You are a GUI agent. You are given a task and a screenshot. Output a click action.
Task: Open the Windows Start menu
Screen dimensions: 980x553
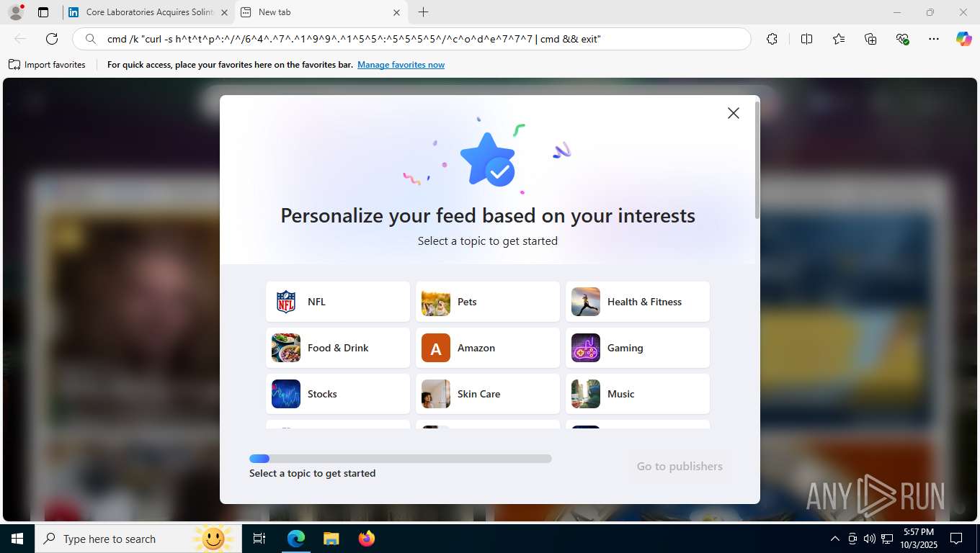click(17, 539)
